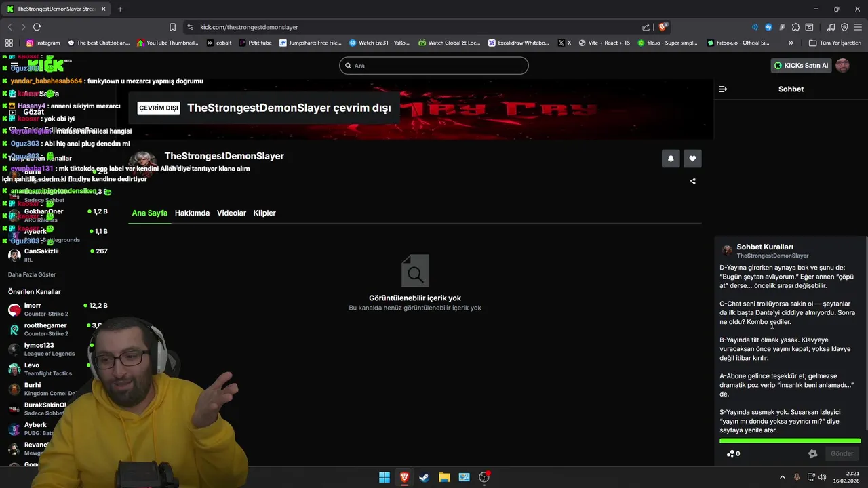868x488 pixels.
Task: Click the share icon in the address bar
Action: 646,27
